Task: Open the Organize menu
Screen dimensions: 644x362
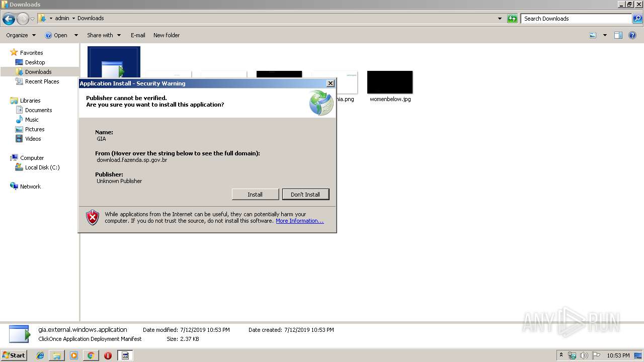Action: [21, 35]
